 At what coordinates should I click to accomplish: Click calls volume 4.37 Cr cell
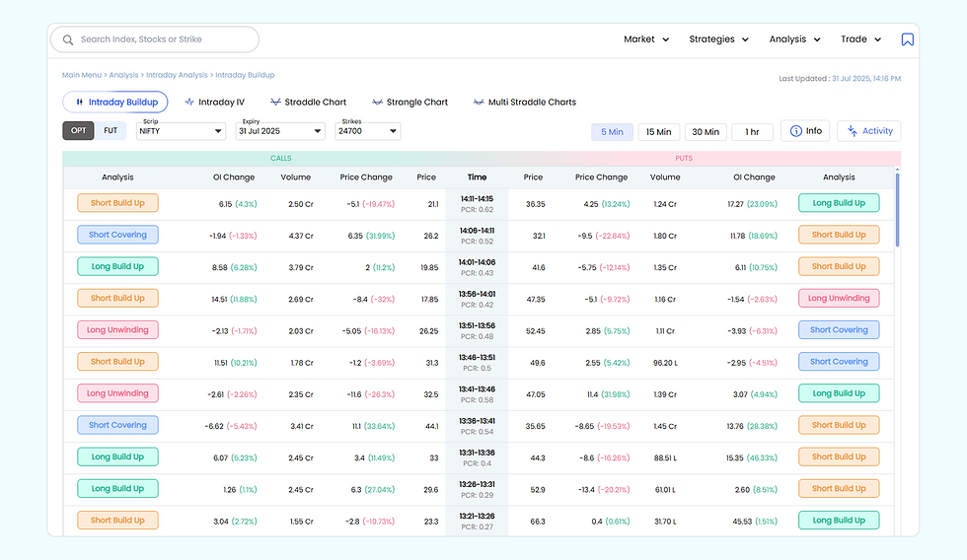(301, 236)
